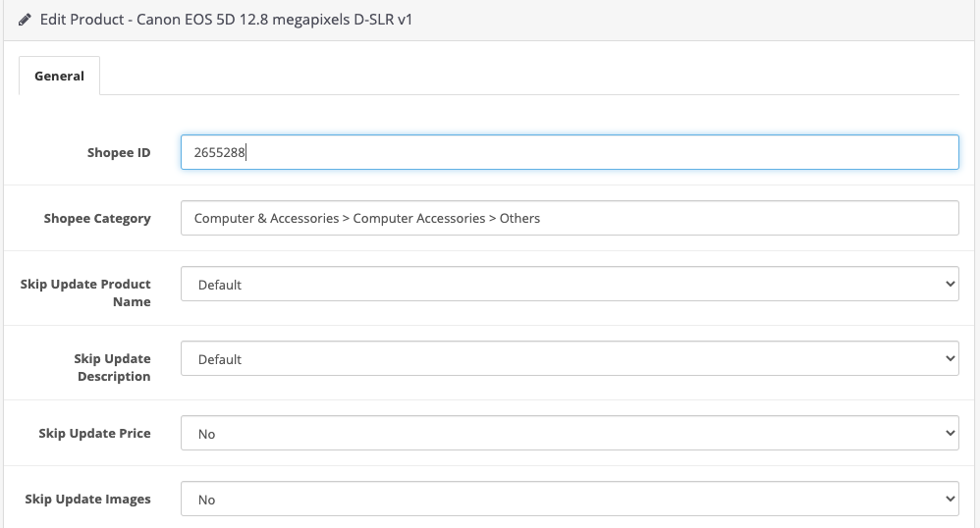Click the Edit Product Canon EOS 5D heading

[x=226, y=20]
